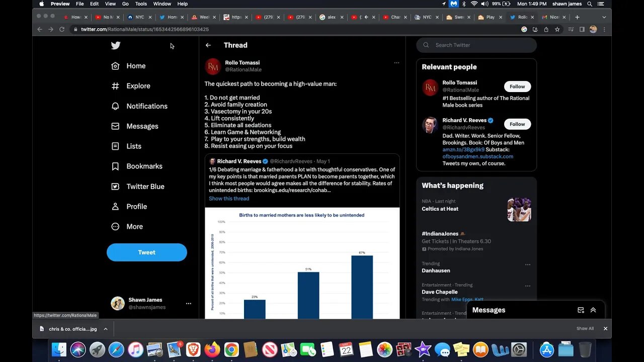
Task: Open options for Dave Chapelle trend
Action: tap(528, 286)
